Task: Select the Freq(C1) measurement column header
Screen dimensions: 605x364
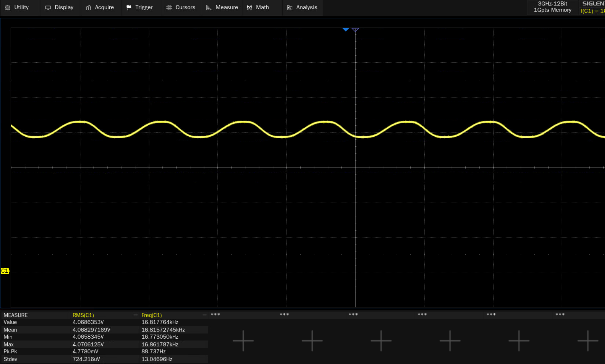Action: tap(151, 315)
